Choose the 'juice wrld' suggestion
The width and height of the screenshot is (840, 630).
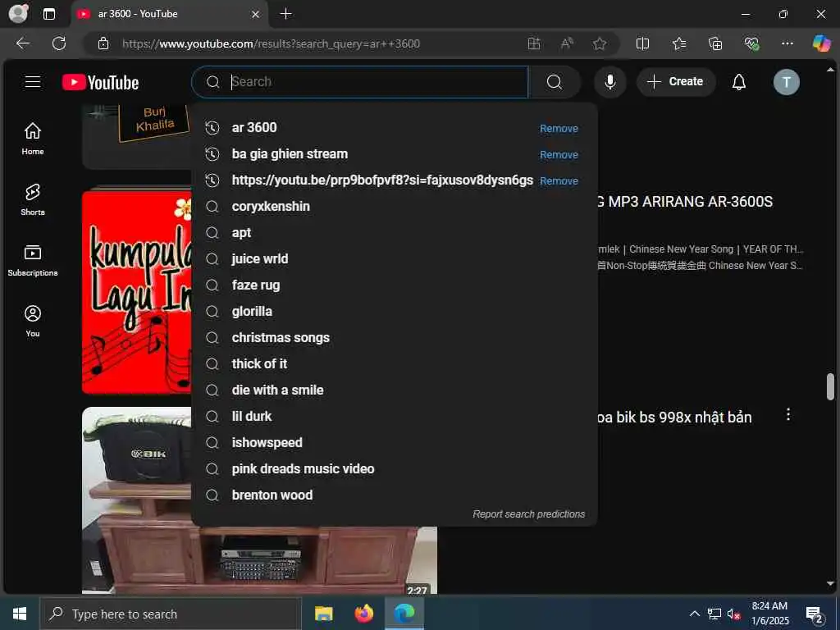[x=394, y=258]
